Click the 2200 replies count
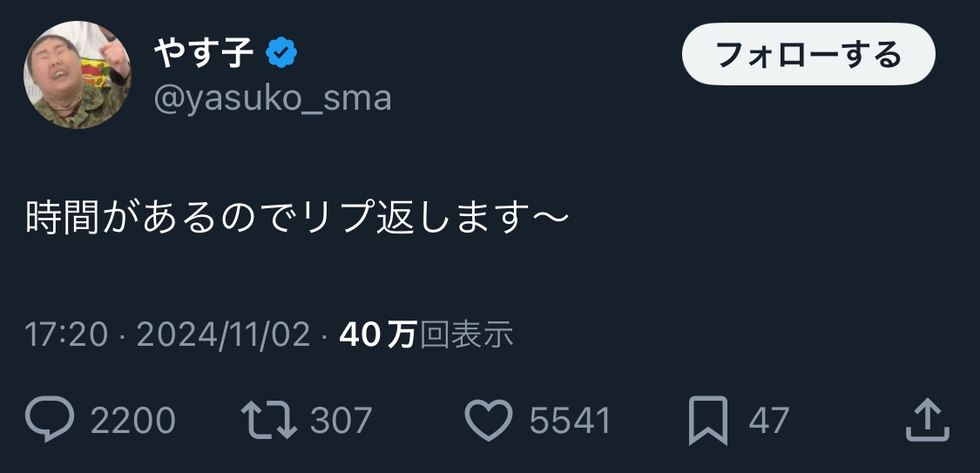The image size is (980, 473). pyautogui.click(x=133, y=420)
